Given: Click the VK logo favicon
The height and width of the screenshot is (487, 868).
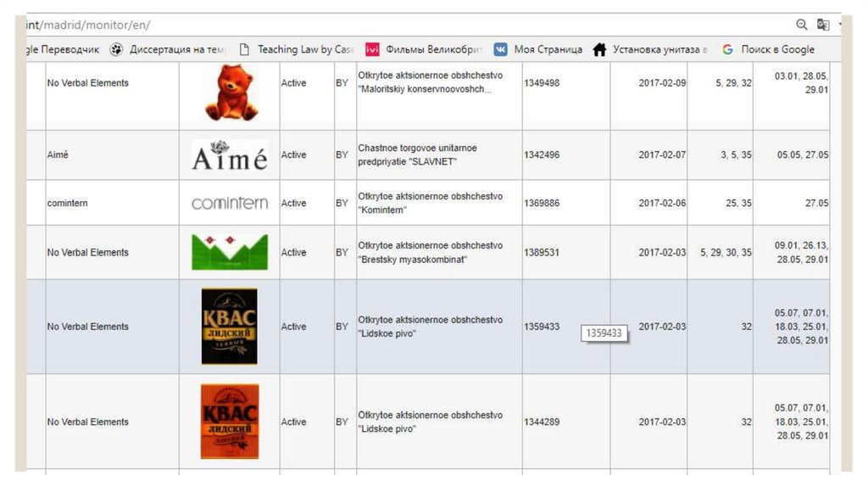Looking at the screenshot, I should (x=500, y=49).
